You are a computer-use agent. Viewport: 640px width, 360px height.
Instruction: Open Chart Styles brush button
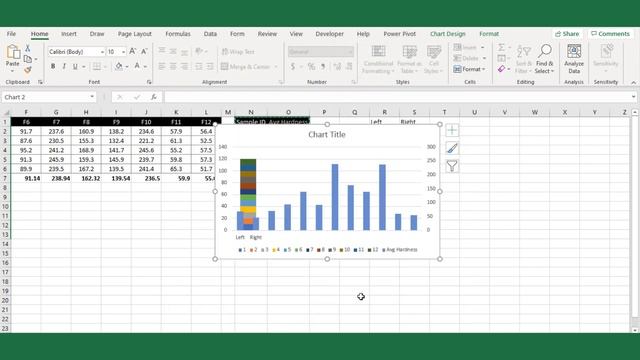click(x=452, y=148)
